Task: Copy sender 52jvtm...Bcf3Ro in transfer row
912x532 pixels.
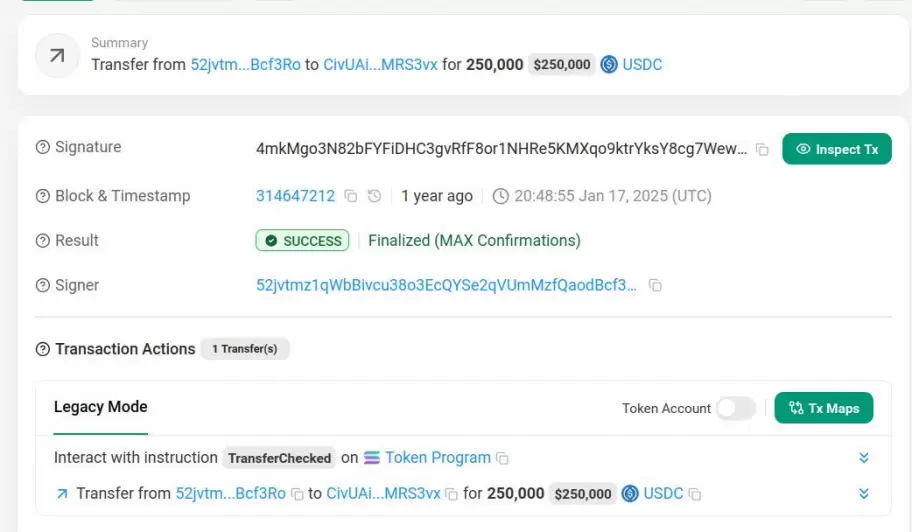Action: click(x=297, y=494)
